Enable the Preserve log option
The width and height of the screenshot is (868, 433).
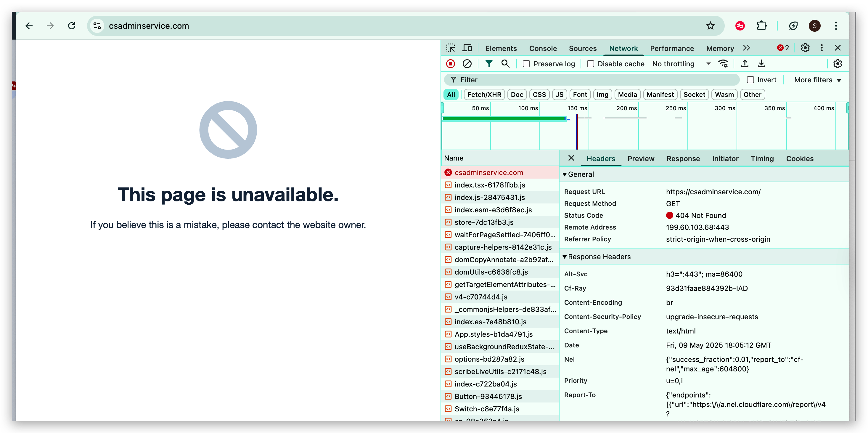click(526, 63)
